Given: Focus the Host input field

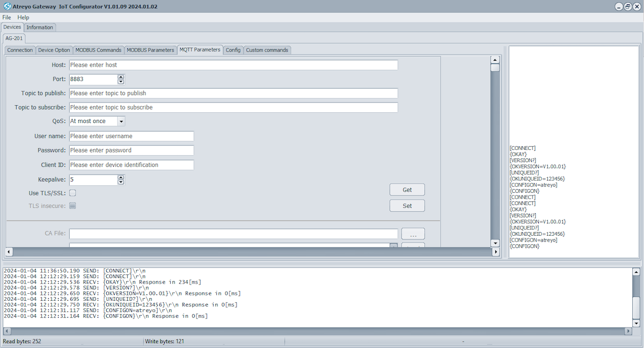Looking at the screenshot, I should (x=233, y=65).
